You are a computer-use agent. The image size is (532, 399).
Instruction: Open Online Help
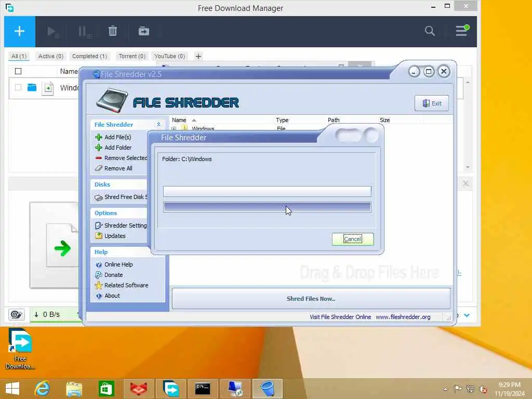click(118, 264)
